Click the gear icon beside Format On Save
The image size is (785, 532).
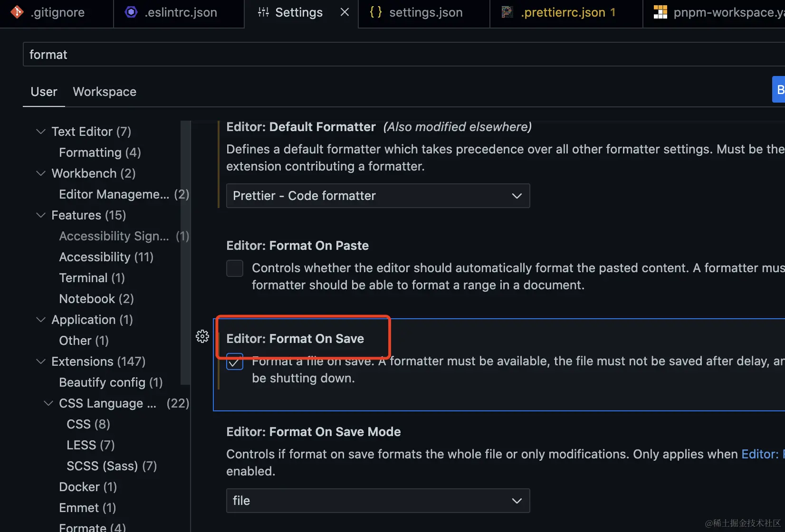(x=202, y=336)
